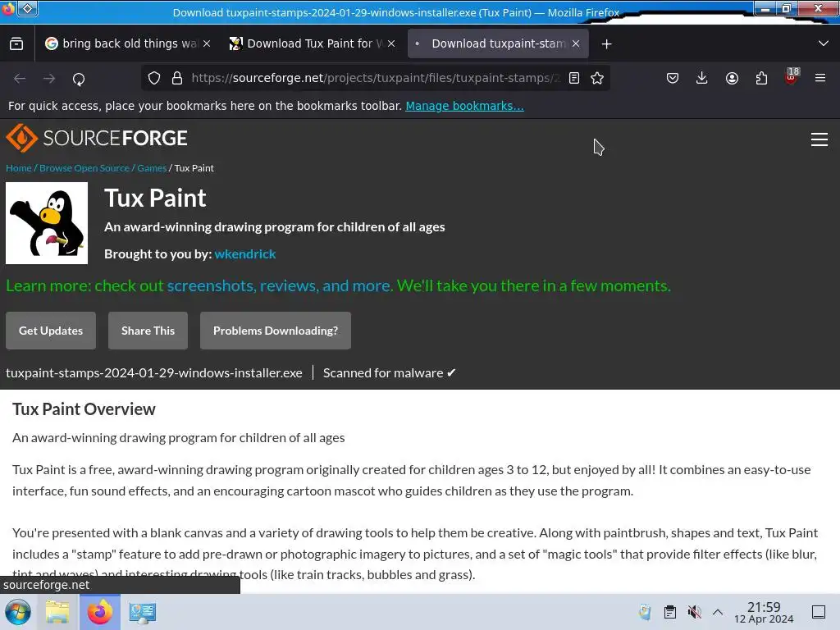Click the 'Get Updates' button
This screenshot has width=840, height=630.
click(51, 331)
